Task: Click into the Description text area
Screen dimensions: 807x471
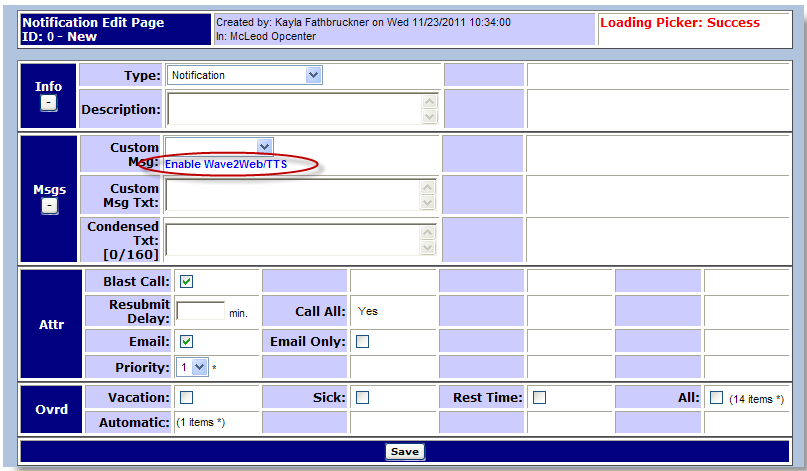Action: 294,109
